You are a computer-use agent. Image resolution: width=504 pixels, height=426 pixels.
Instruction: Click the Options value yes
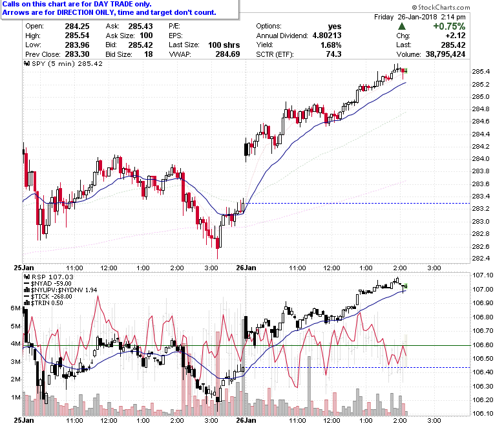pyautogui.click(x=335, y=27)
